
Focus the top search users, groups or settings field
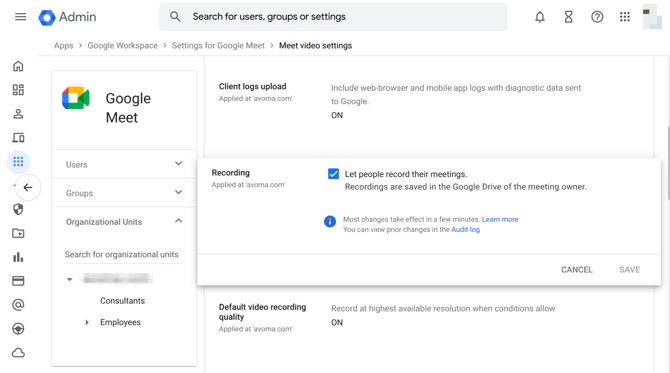pyautogui.click(x=333, y=17)
